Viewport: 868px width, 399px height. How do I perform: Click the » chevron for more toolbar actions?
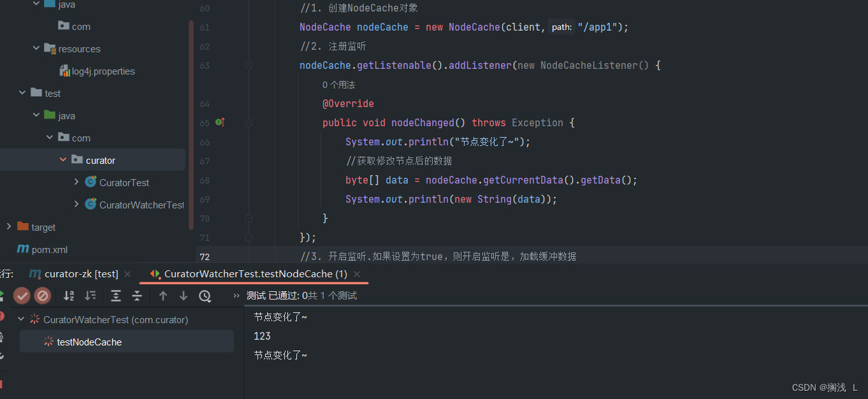click(237, 296)
